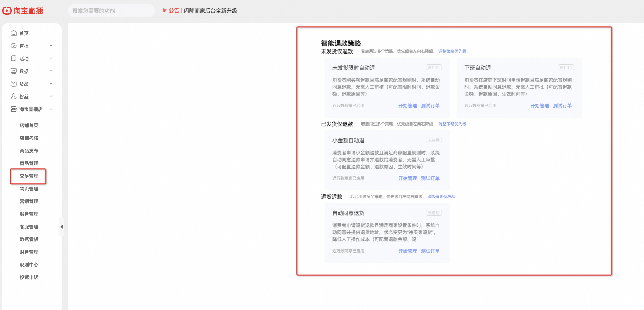Click the 粉丝 person icon

click(x=14, y=96)
